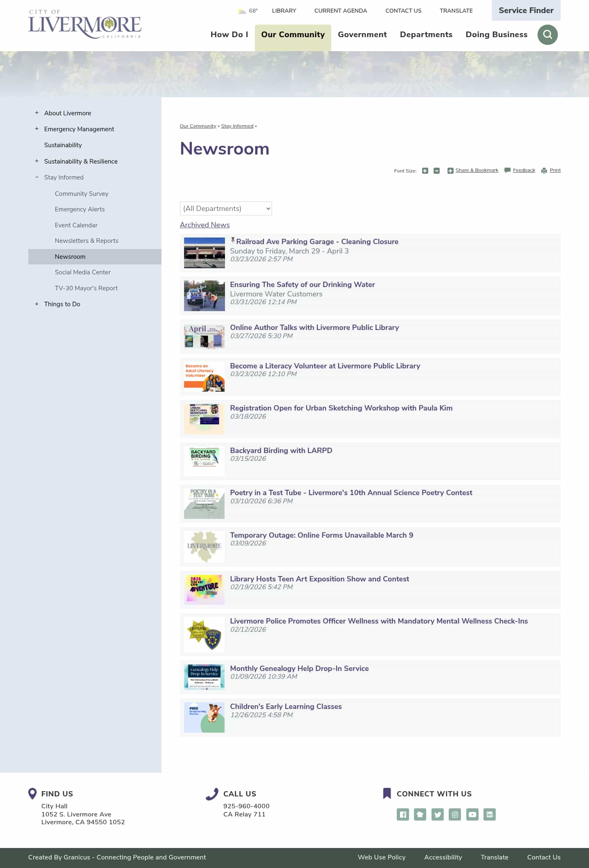
Task: Open the Twitter bird icon
Action: click(438, 814)
